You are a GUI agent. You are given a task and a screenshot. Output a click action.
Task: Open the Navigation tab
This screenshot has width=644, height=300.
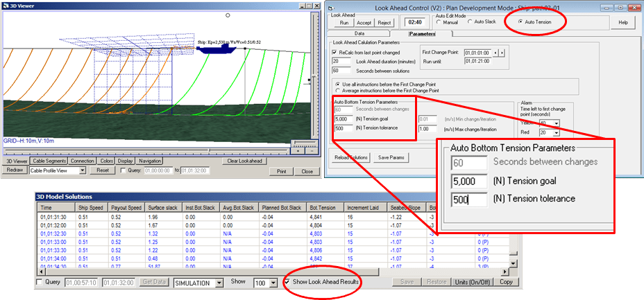coord(149,161)
